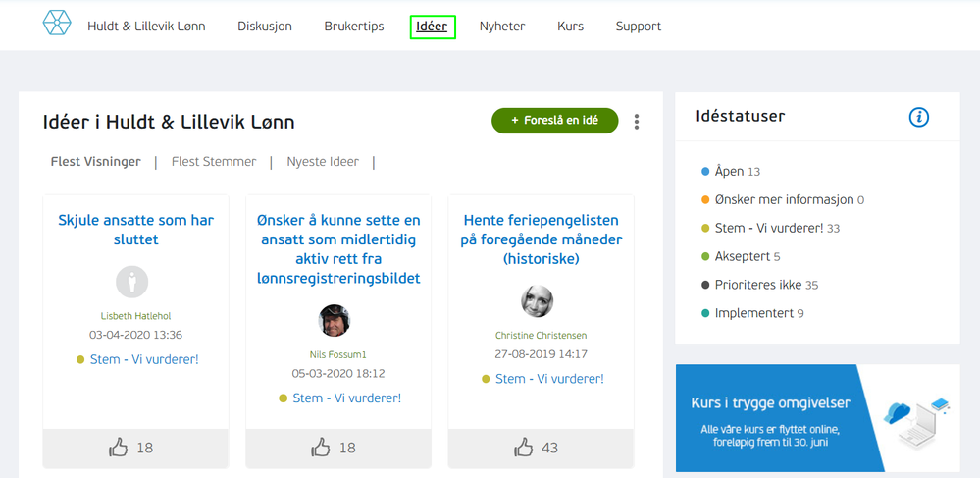Open the Support page in the navigation
The width and height of the screenshot is (980, 478).
(x=639, y=27)
